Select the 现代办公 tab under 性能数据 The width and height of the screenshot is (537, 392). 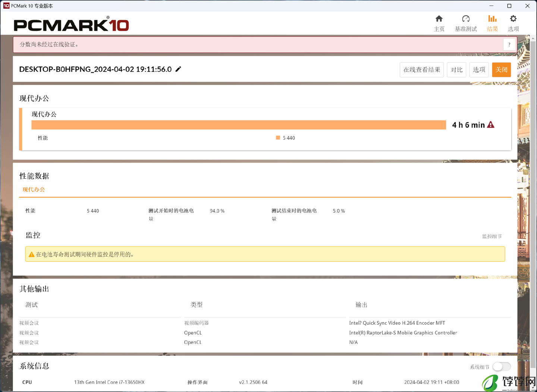click(x=34, y=189)
